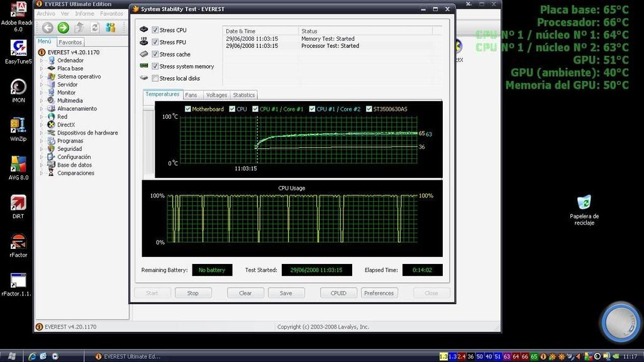Select the AVG 8.0 desktop icon
Viewport: 644px width, 362px height.
click(18, 164)
